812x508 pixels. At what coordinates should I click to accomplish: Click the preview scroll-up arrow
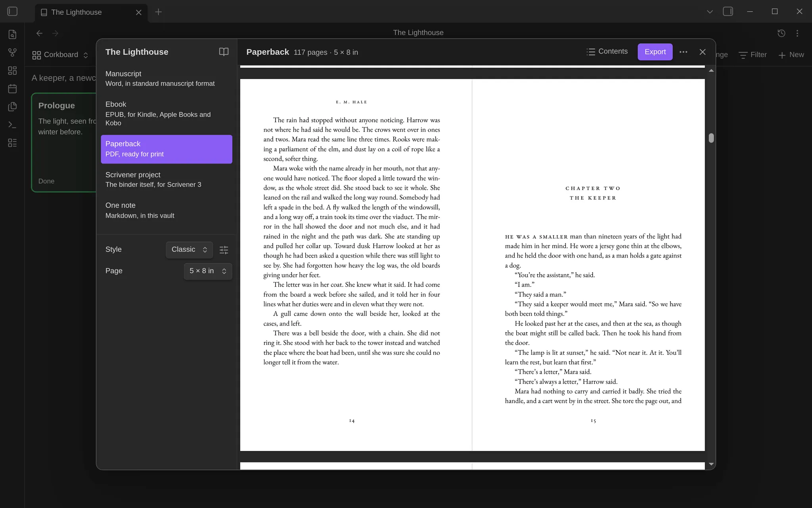click(711, 71)
